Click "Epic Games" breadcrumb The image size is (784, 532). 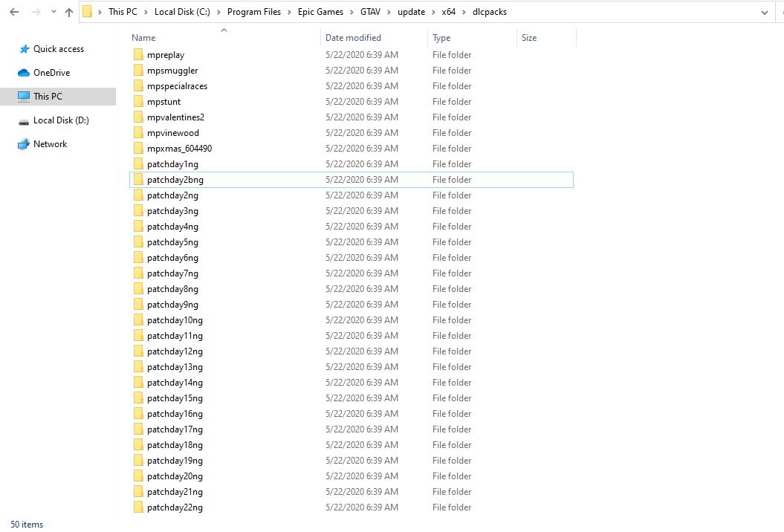coord(320,11)
